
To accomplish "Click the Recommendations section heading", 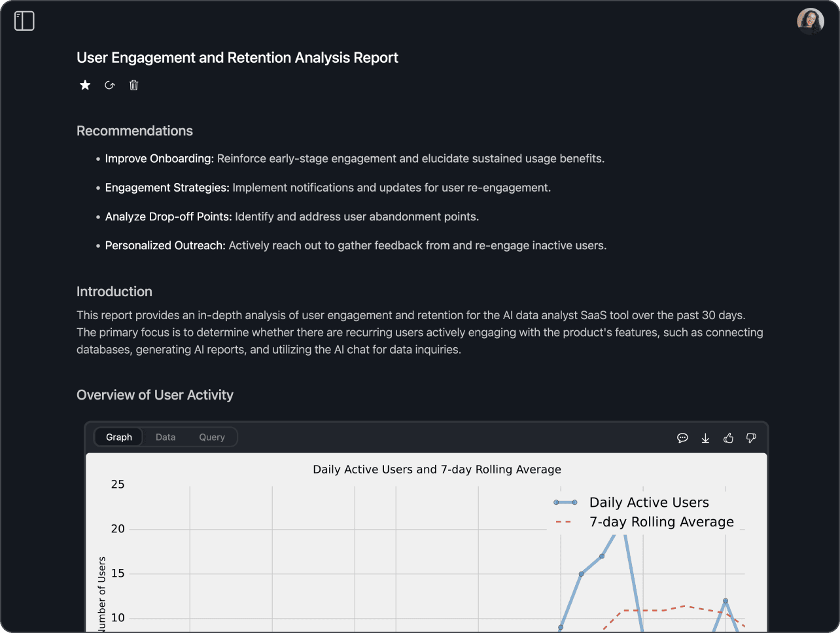I will (135, 131).
